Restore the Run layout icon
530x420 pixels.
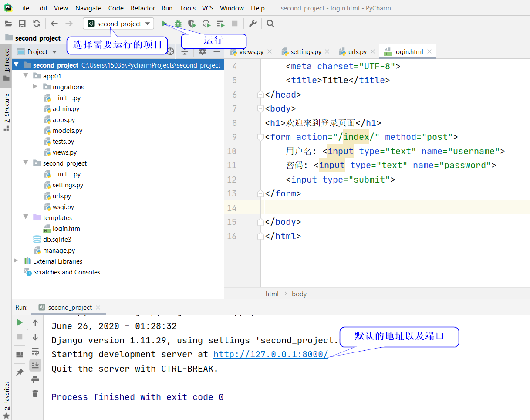tap(20, 355)
